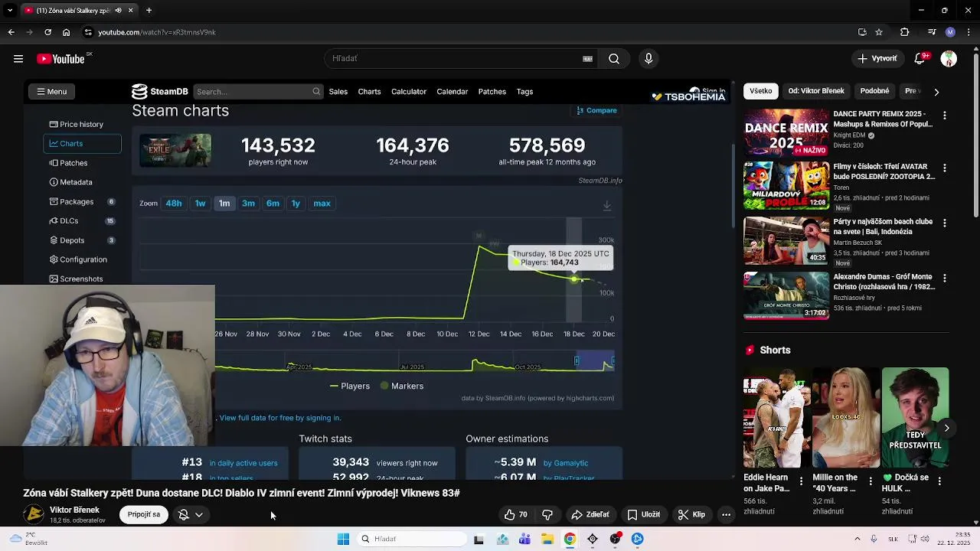
Task: Open options for the Eddie Hearn short
Action: (801, 481)
